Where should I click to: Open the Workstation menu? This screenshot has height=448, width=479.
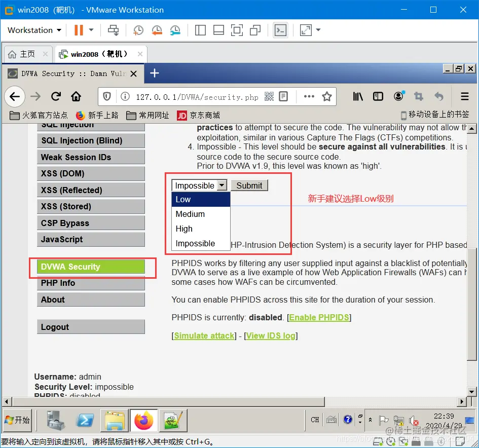point(34,30)
